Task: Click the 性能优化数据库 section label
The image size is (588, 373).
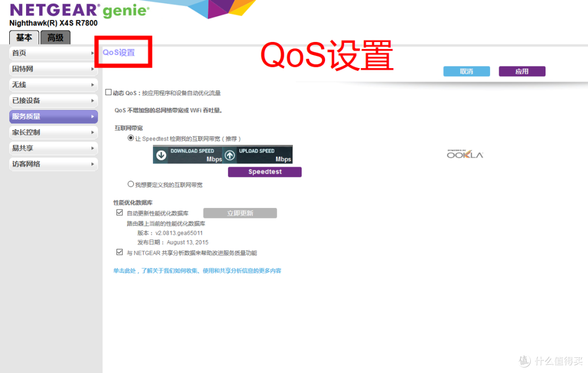Action: [x=133, y=203]
